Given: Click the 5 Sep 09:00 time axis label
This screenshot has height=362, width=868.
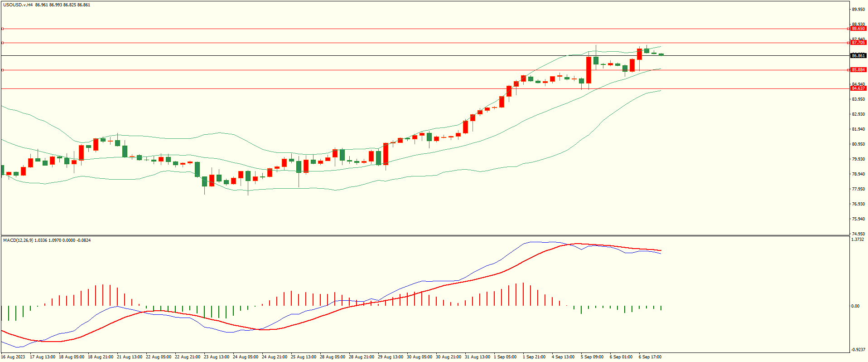Looking at the screenshot, I should point(592,357).
